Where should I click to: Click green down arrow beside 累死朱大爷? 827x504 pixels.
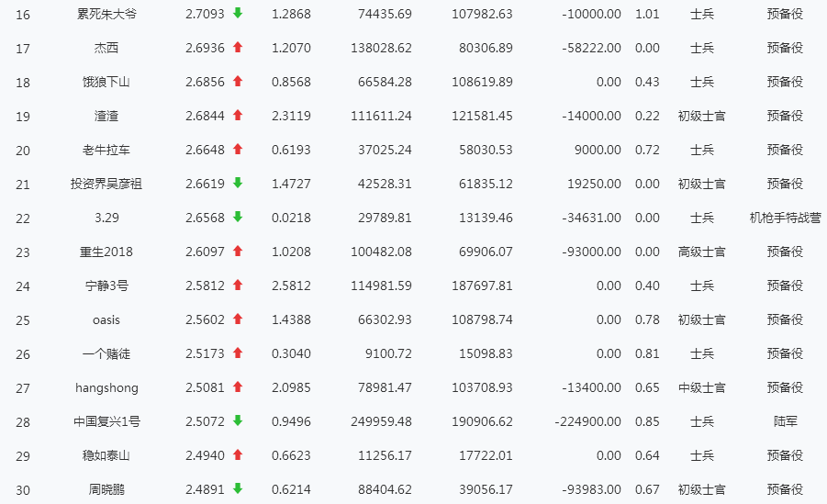[238, 13]
